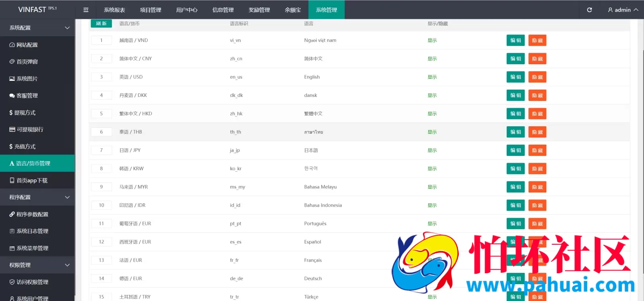The width and height of the screenshot is (644, 301).
Task: Edit the 越南语 / VND row
Action: [516, 40]
